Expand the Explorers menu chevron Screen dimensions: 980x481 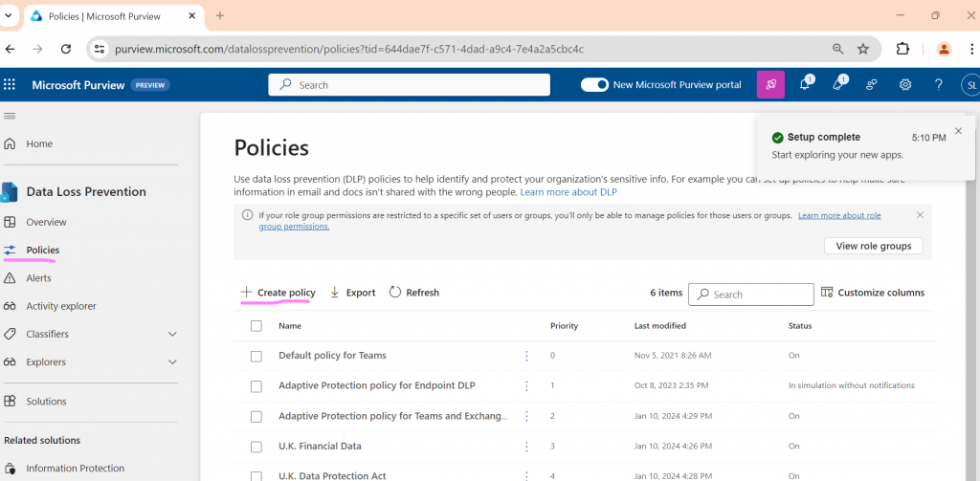(x=172, y=362)
